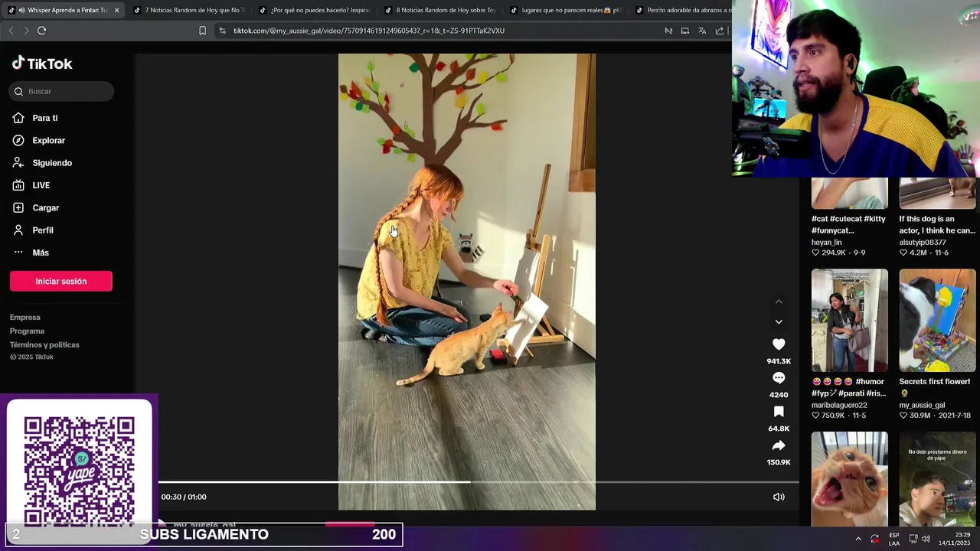980x551 pixels.
Task: Close the Whisper Aprende a Pintar tab
Action: pos(116,10)
